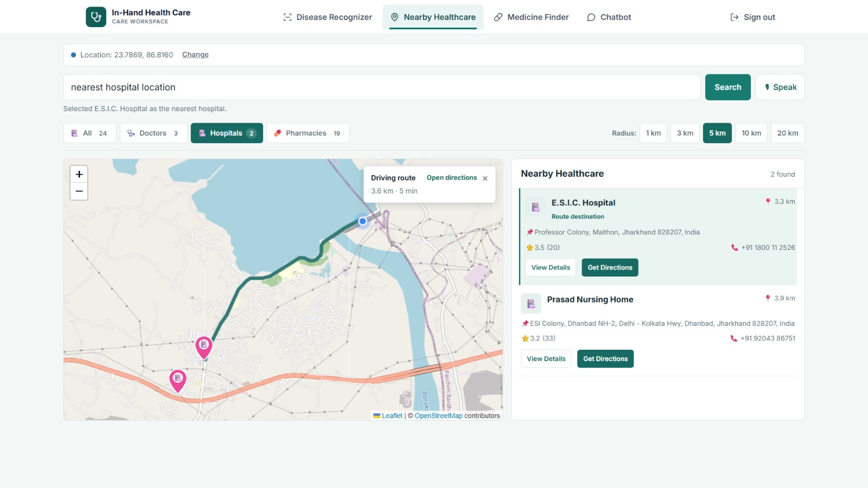Click phone icon beside +91 1800 11 2526
The height and width of the screenshot is (488, 868).
coord(735,247)
